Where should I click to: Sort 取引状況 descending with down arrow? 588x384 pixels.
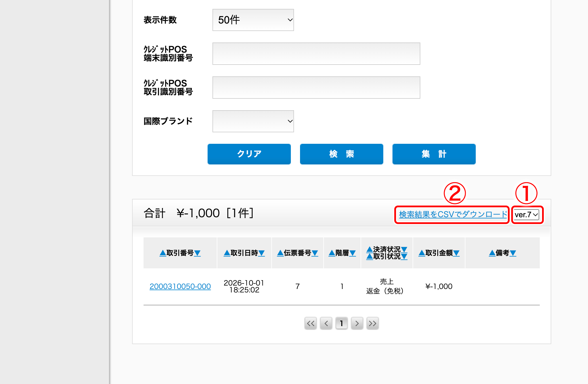coord(404,256)
